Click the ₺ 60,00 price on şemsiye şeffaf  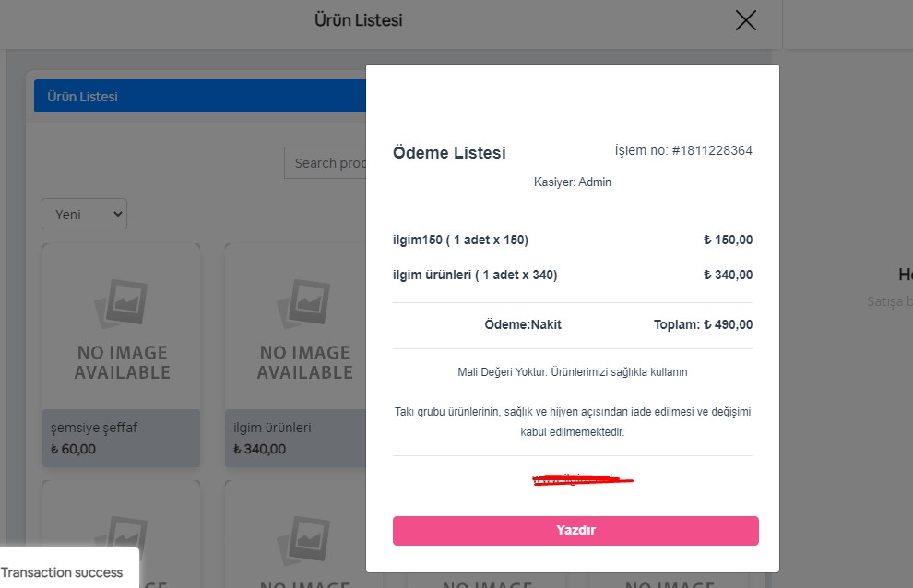73,449
